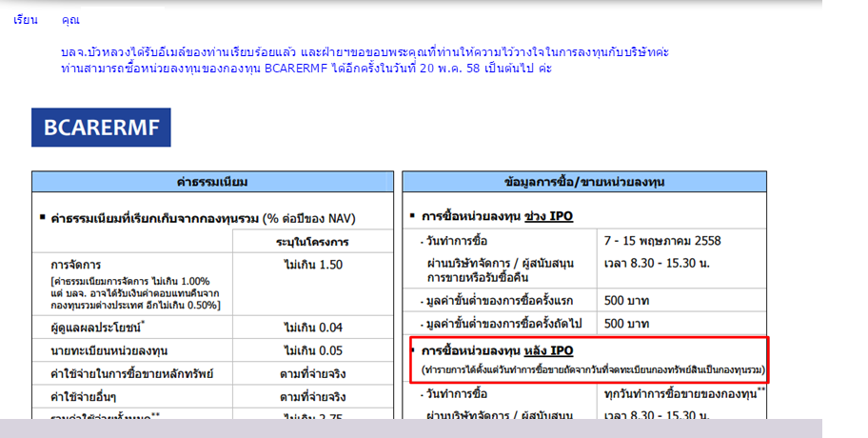The width and height of the screenshot is (868, 438).
Task: Click the ค่าใช้จ่ายอื่นๆ row label
Action: (83, 397)
